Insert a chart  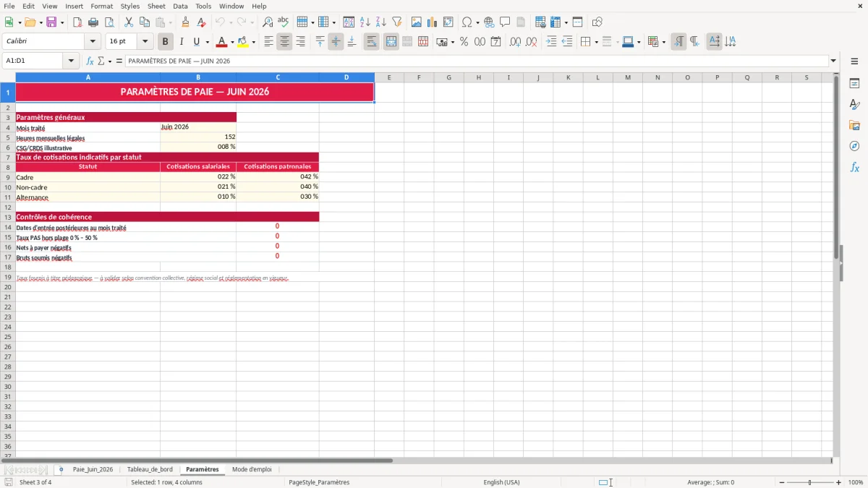pos(433,22)
